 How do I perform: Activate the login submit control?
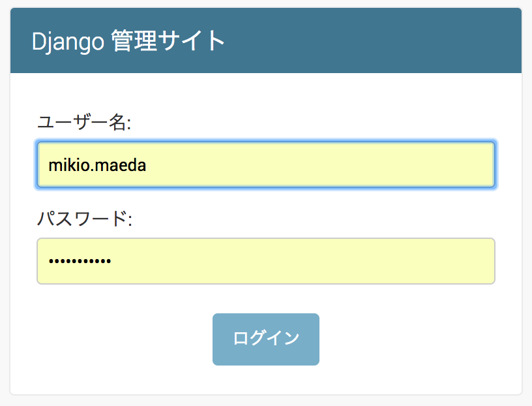[x=265, y=339]
